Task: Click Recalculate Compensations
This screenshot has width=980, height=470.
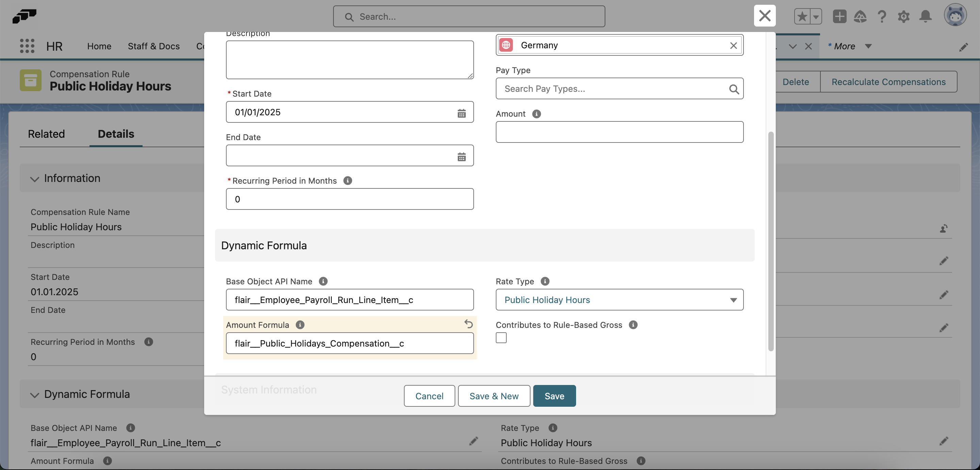Action: click(889, 82)
